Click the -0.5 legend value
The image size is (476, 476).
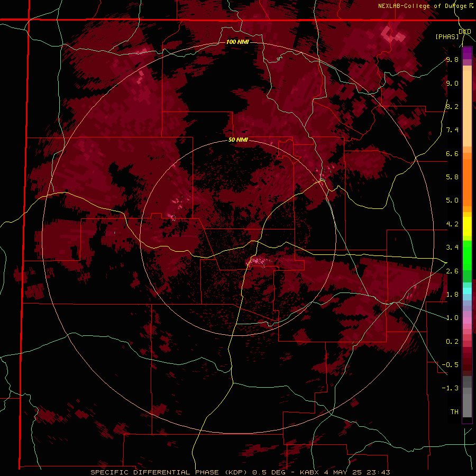pos(450,365)
